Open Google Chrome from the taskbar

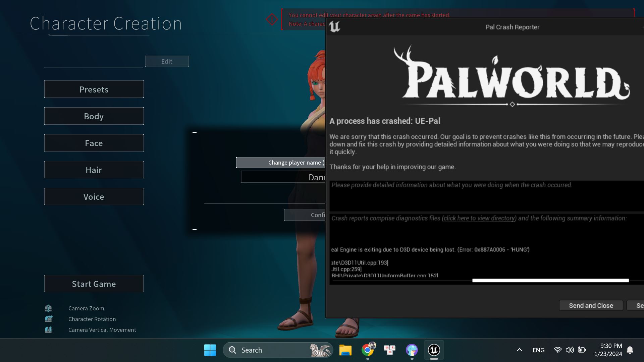pyautogui.click(x=368, y=350)
